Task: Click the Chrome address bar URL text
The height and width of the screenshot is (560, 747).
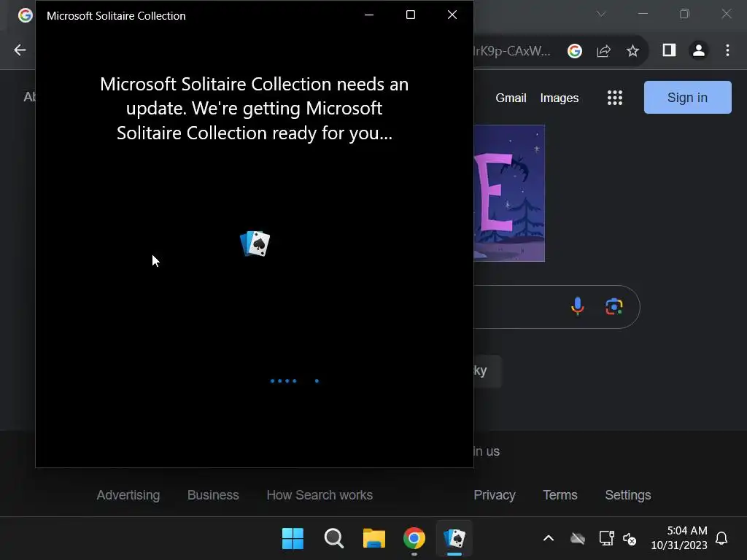Action: click(512, 50)
